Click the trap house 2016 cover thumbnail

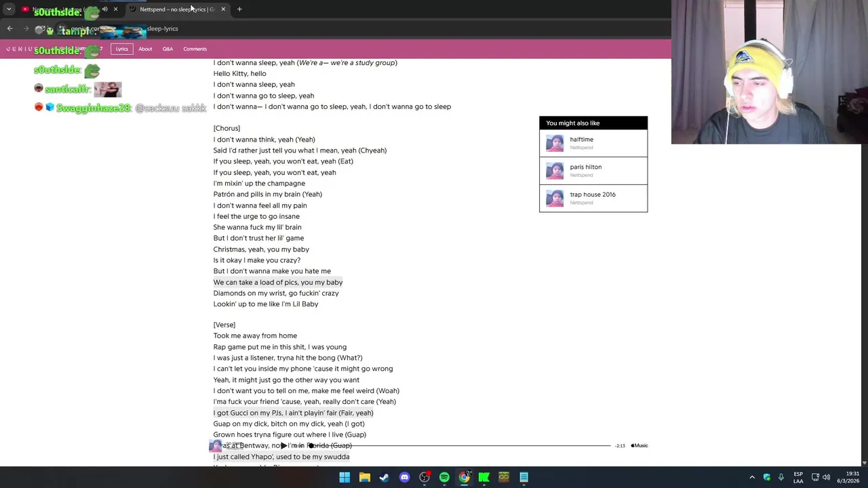coord(555,198)
